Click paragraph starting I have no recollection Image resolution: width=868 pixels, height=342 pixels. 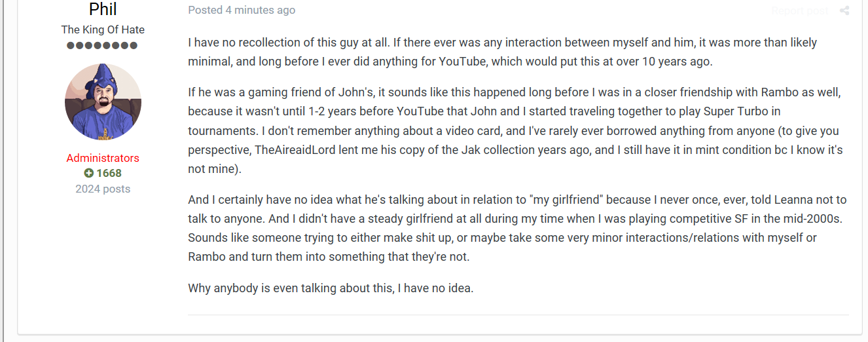502,52
